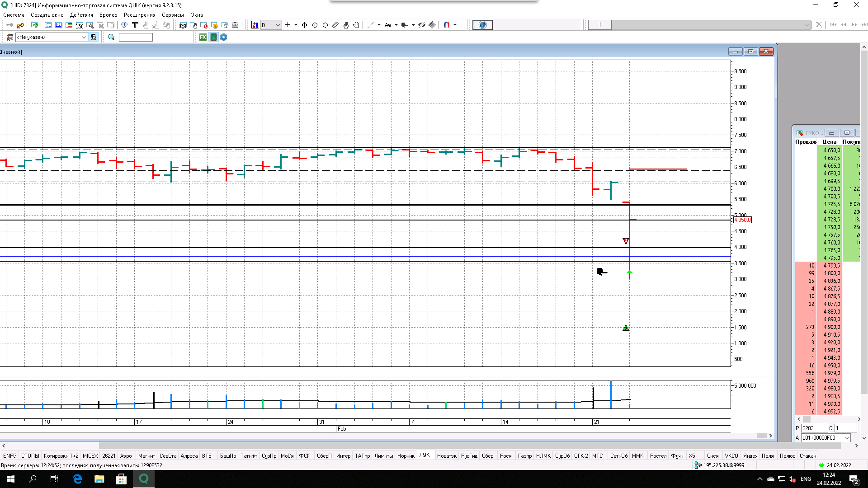Open the chart timeframe D dropdown
Viewport: 868px width, 488px height.
click(x=278, y=25)
